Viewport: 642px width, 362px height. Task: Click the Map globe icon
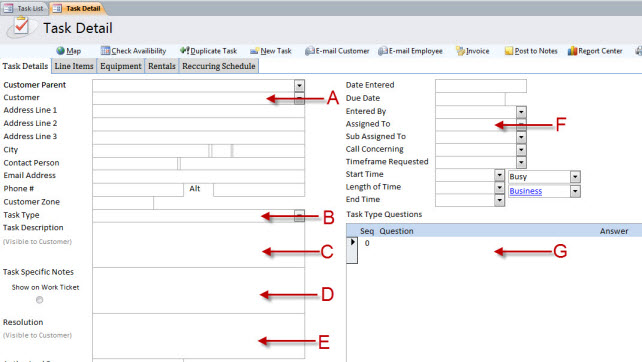tap(61, 51)
